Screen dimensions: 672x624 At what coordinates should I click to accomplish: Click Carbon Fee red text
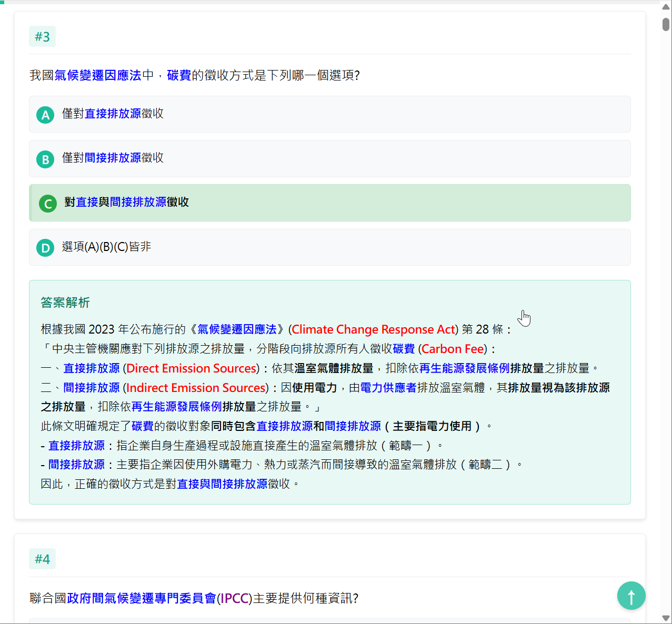coord(453,349)
